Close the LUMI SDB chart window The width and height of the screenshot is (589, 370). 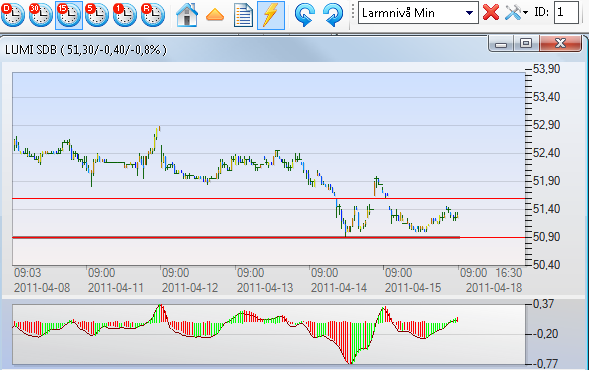click(560, 44)
